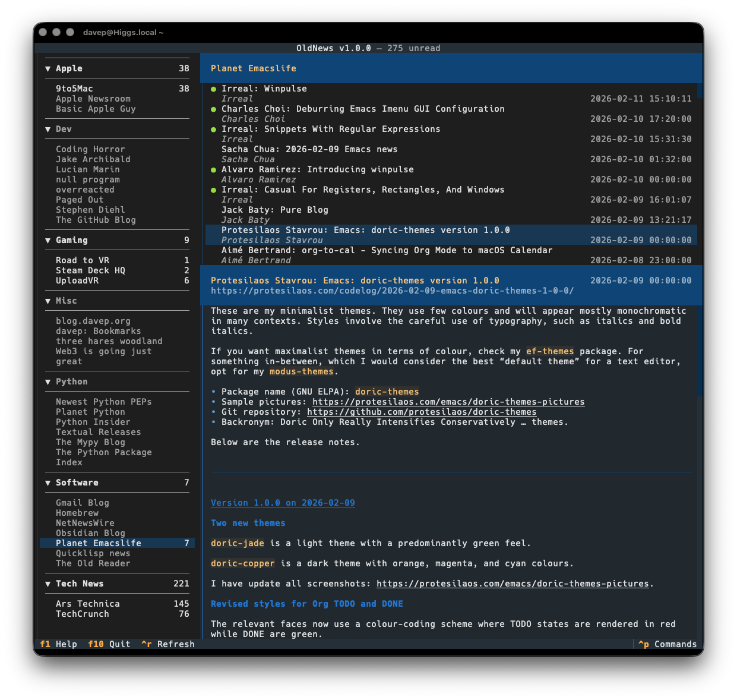This screenshot has width=737, height=700.
Task: Click the Version 1.0.0 heading link
Action: tap(283, 503)
